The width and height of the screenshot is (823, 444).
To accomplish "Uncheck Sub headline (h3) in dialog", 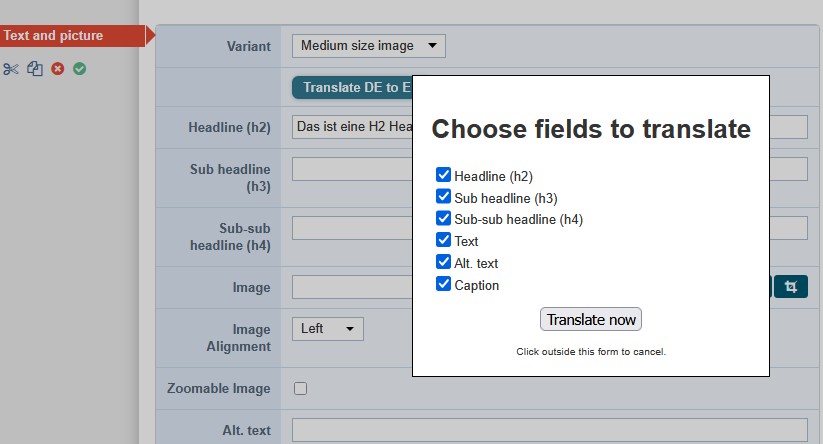I will pyautogui.click(x=444, y=197).
